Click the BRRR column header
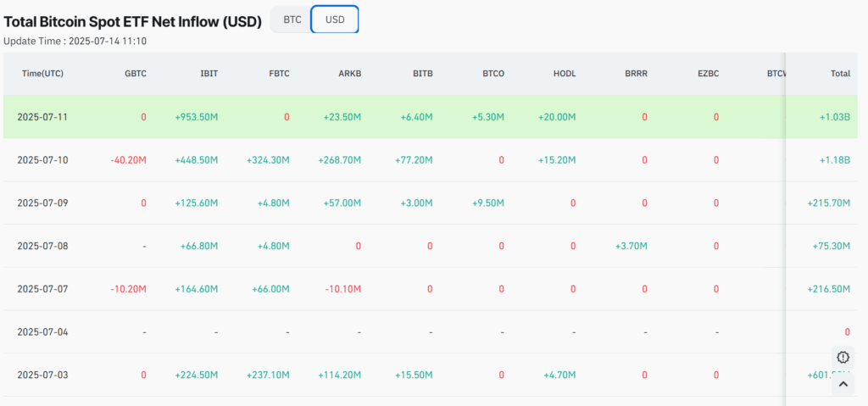868x406 pixels. pos(636,74)
